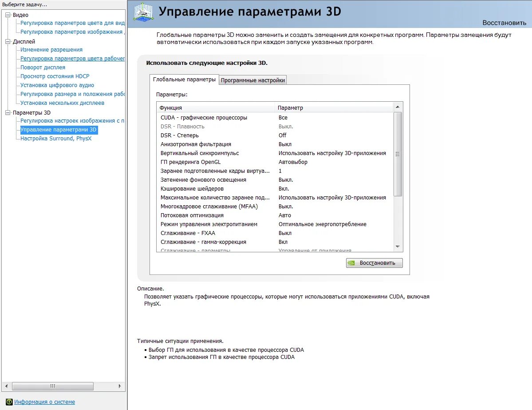Collapse the Параметры 3D tree node
532x410 pixels.
pos(8,112)
